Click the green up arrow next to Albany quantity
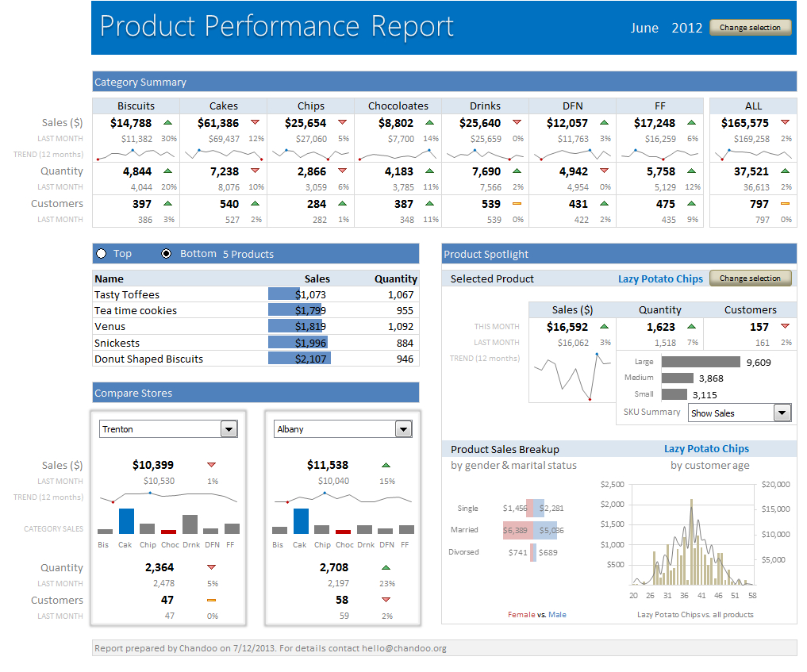 click(x=386, y=567)
